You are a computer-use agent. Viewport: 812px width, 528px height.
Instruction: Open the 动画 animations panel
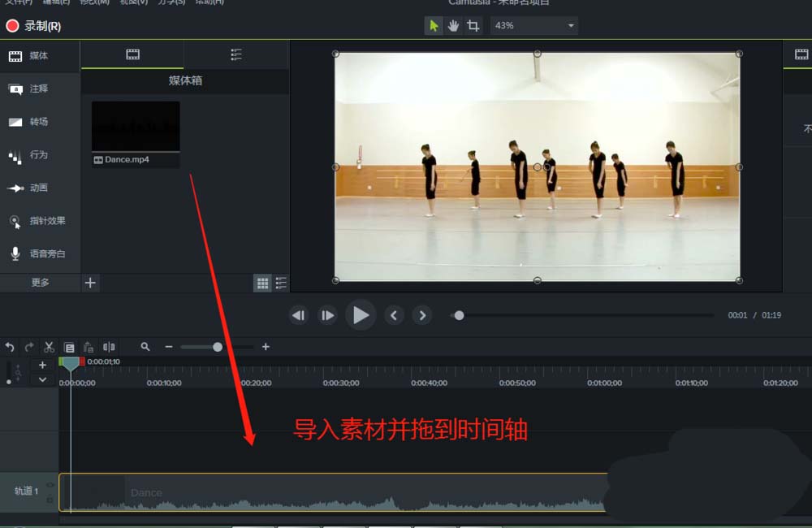(39, 188)
